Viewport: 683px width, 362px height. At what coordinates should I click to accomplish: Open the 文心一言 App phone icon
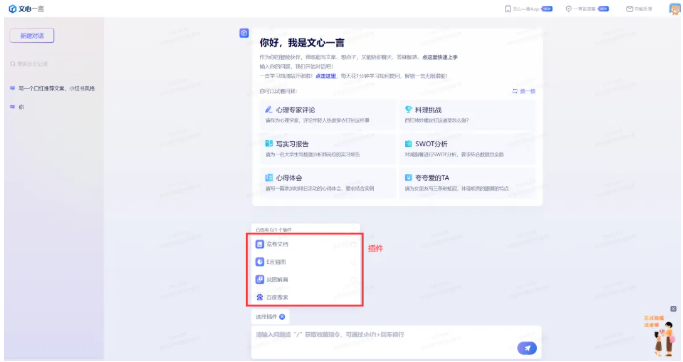click(507, 9)
